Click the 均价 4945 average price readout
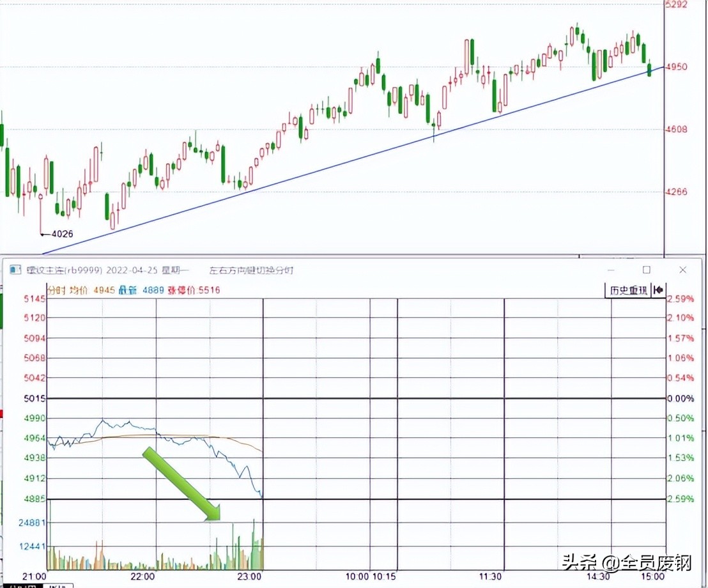This screenshot has width=708, height=588. (x=93, y=290)
